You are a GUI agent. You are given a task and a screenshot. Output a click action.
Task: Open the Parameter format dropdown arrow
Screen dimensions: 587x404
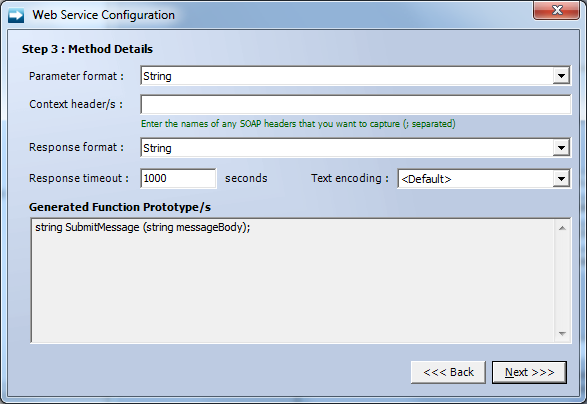click(x=561, y=76)
